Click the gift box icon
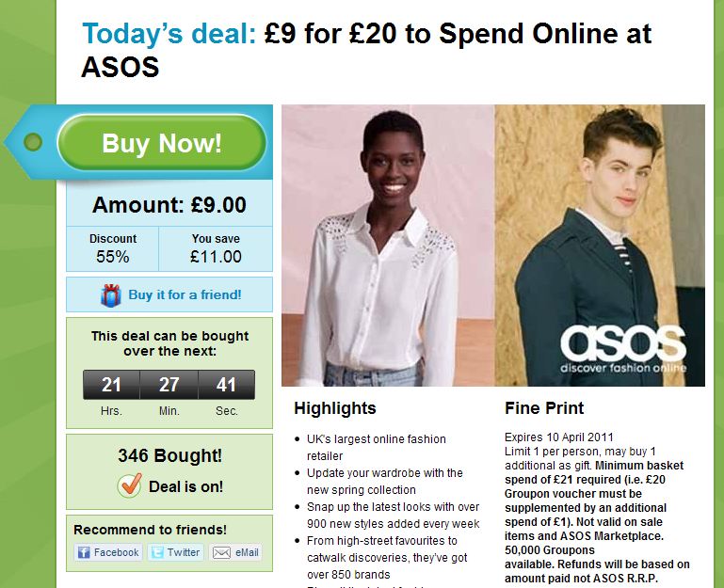724x588 pixels. point(111,295)
